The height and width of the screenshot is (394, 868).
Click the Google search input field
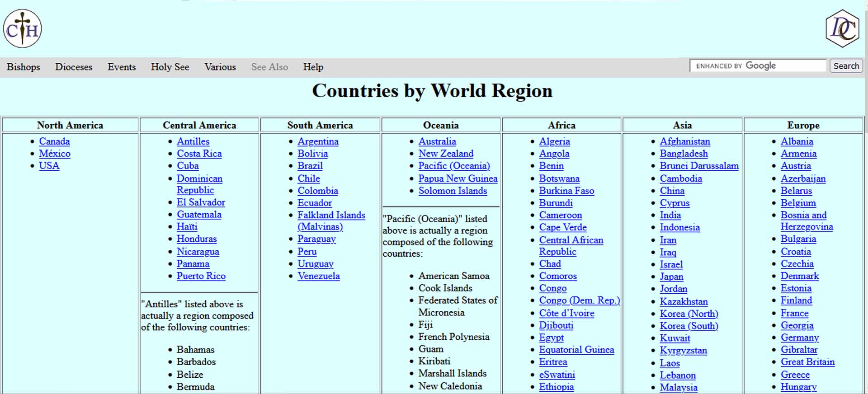pos(758,66)
